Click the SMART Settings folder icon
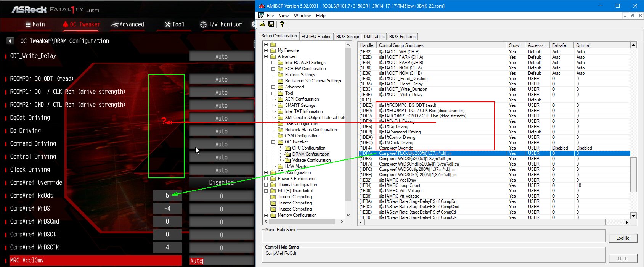This screenshot has height=267, width=644. [x=280, y=105]
